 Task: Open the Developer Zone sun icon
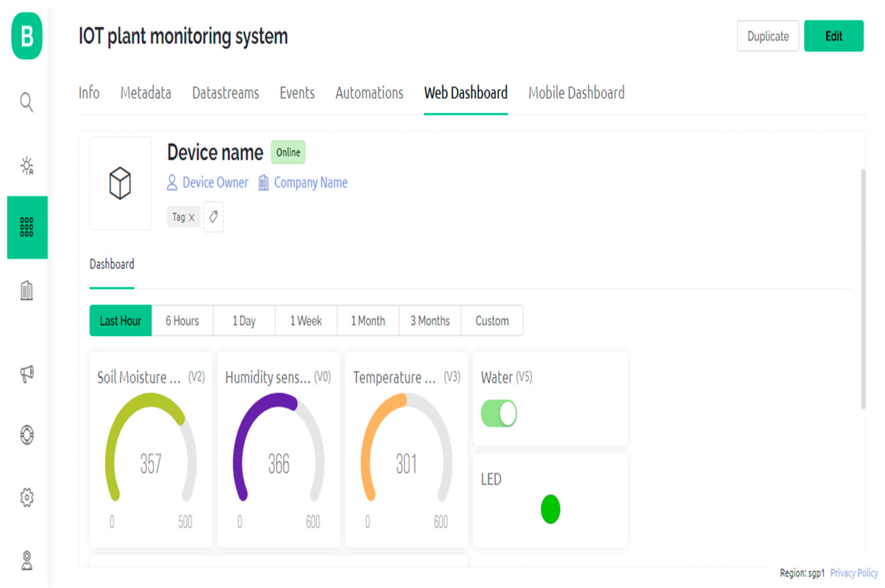(x=27, y=166)
